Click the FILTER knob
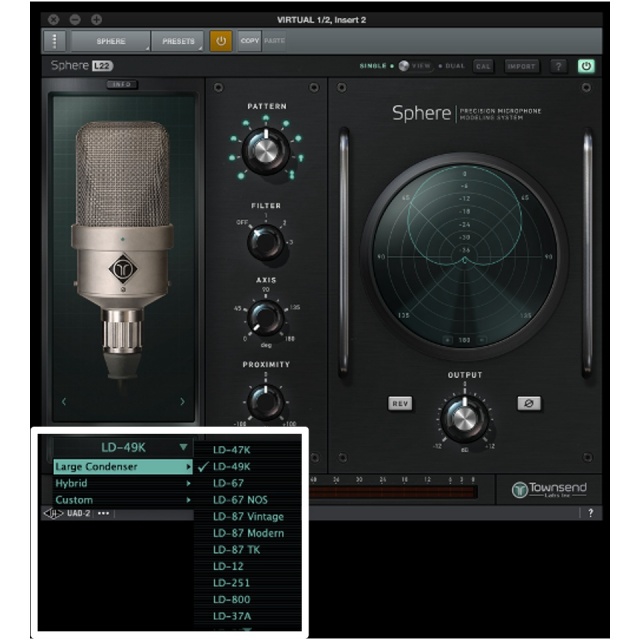The width and height of the screenshot is (640, 640). pos(266,242)
